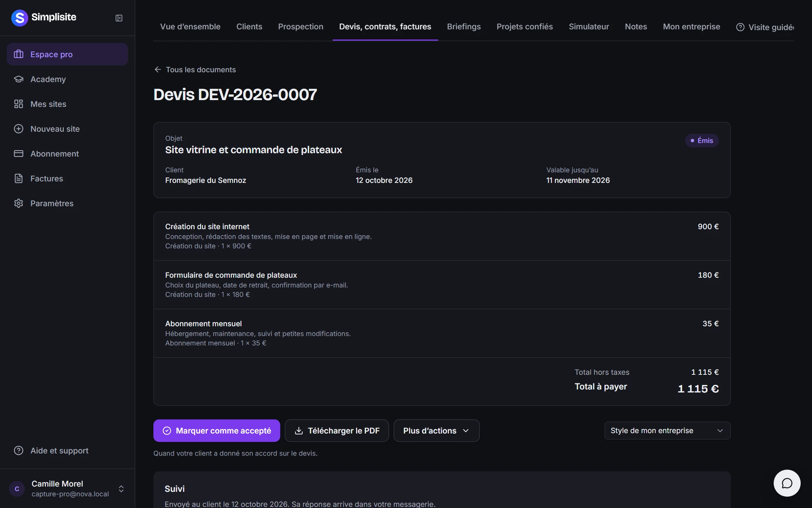Go to the Mon entreprise tab

[692, 27]
